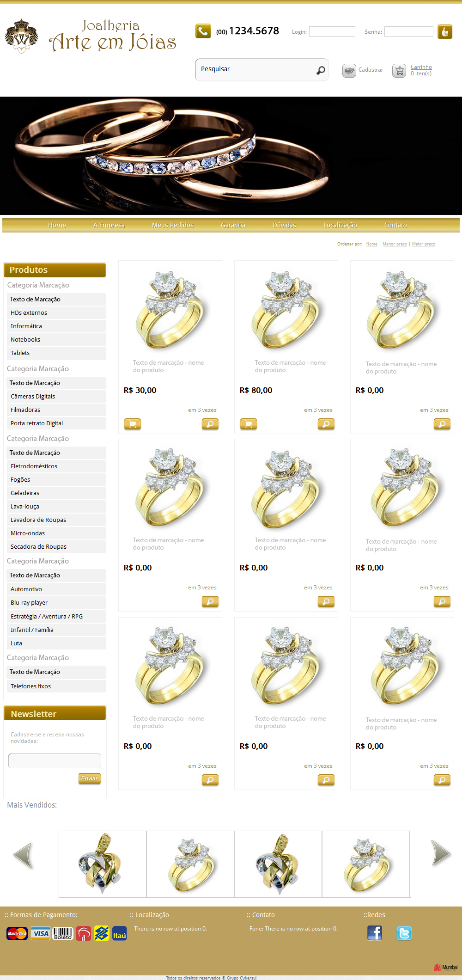
Task: Add the R$ 30,00 ring to cart
Action: (133, 424)
